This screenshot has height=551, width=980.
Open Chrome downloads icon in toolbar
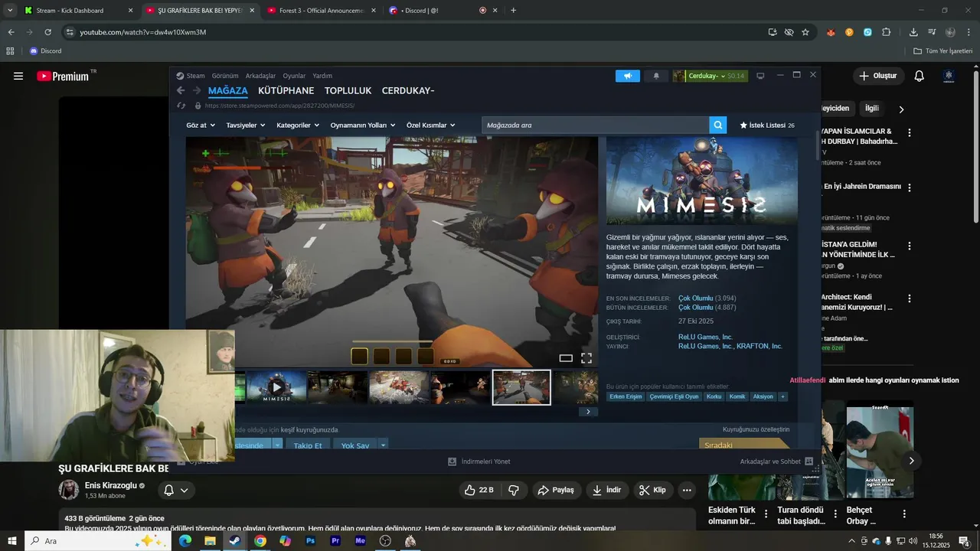click(x=913, y=32)
